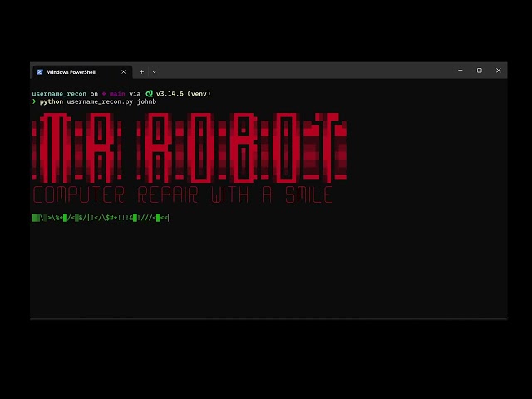Image resolution: width=532 pixels, height=399 pixels.
Task: Click the 'python' command word
Action: coord(52,101)
